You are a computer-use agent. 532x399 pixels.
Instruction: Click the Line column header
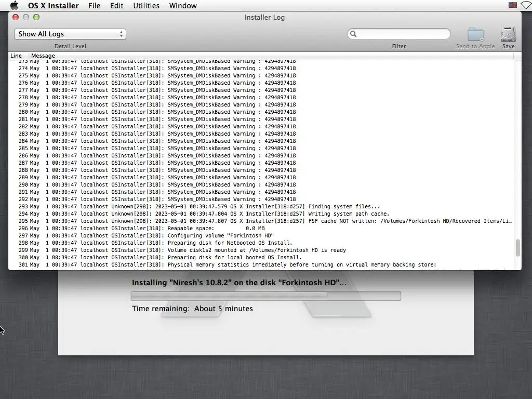coord(16,56)
